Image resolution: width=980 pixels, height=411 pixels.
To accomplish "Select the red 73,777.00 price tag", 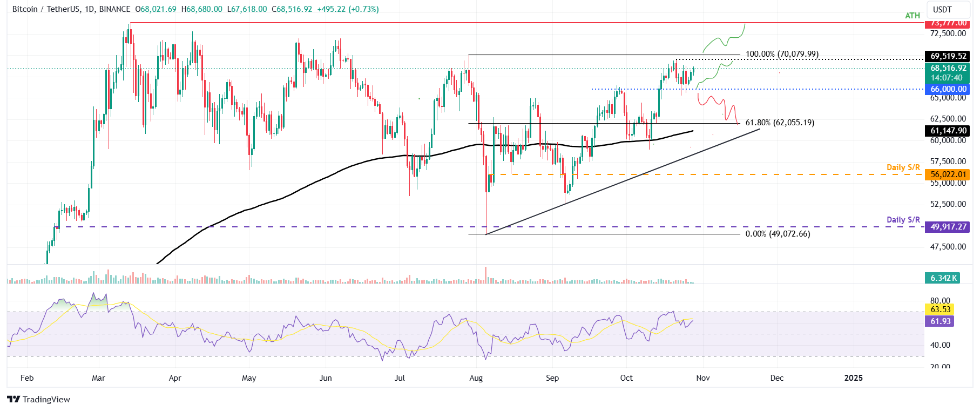I will click(x=948, y=23).
